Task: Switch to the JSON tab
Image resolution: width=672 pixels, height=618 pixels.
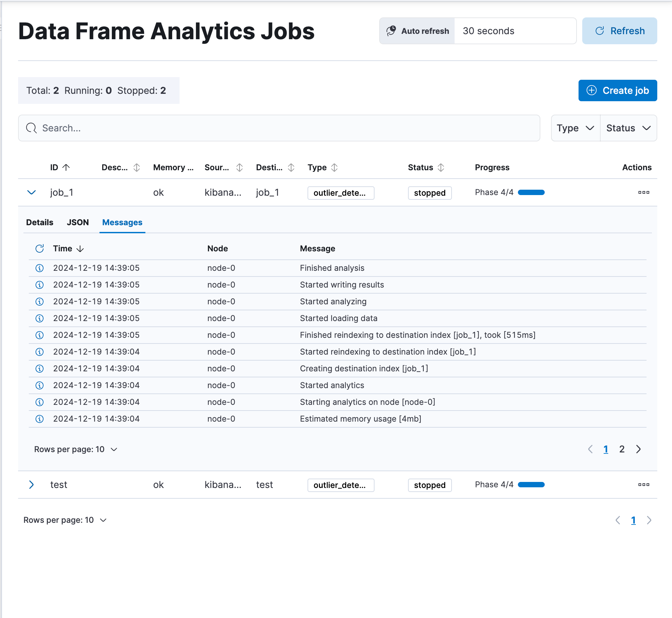Action: tap(78, 222)
